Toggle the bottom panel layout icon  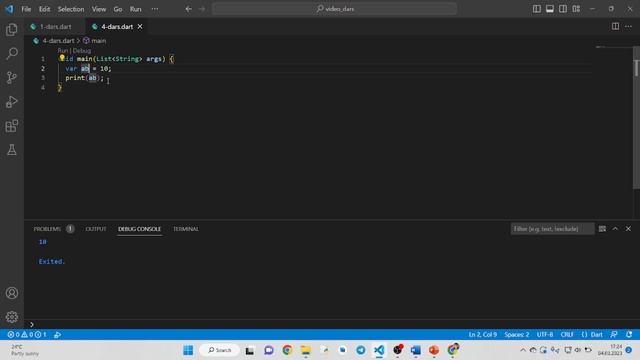click(x=550, y=9)
